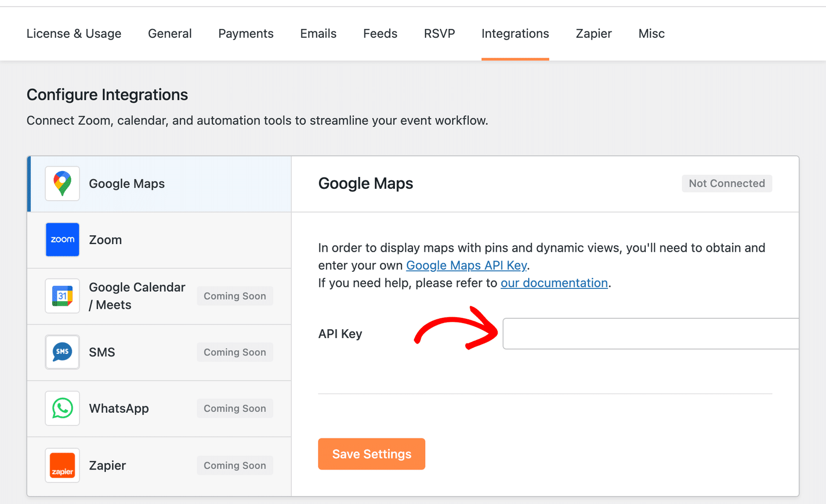The image size is (826, 504).
Task: Click the Not Connected status badge
Action: click(727, 183)
